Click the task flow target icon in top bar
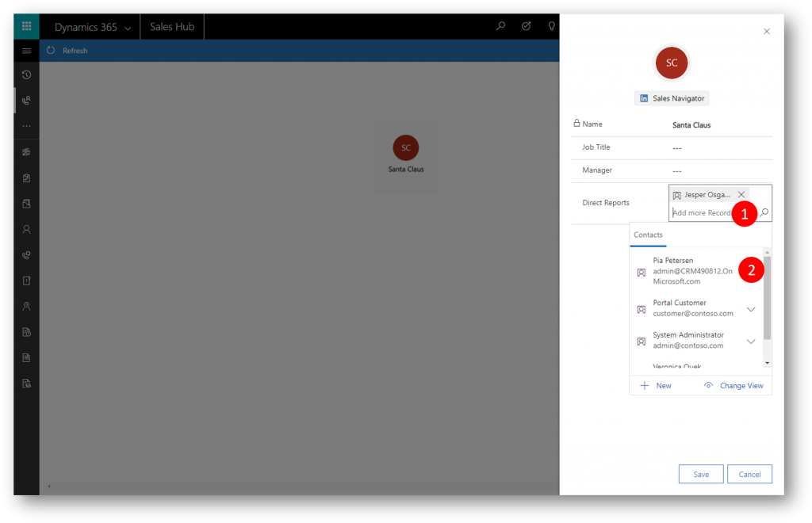Screen dimensions: 812x523 pyautogui.click(x=527, y=26)
